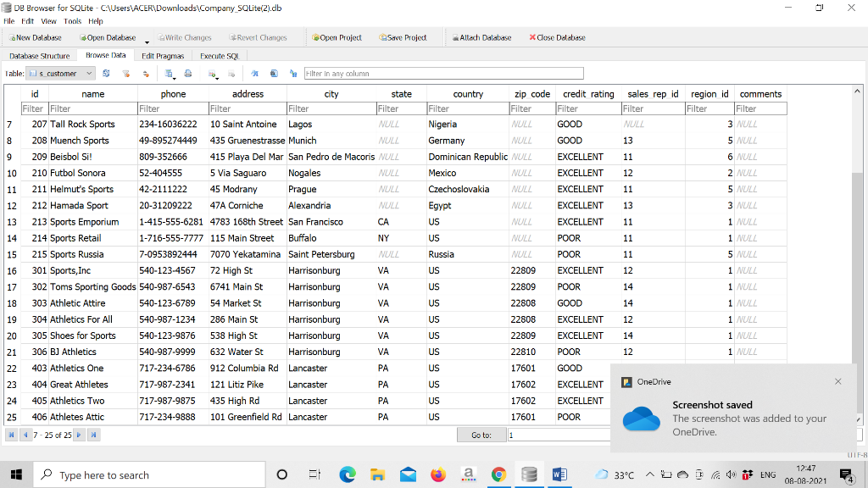Save the current filter settings
The width and height of the screenshot is (868, 488).
146,73
